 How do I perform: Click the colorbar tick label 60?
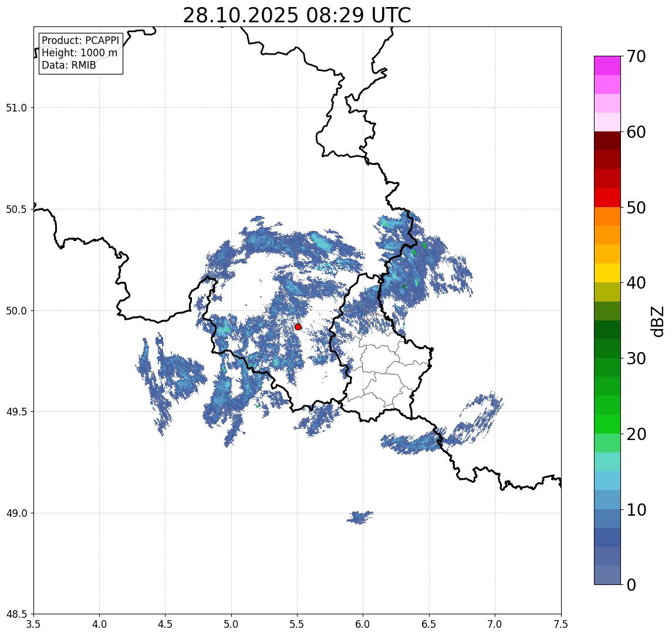tap(636, 133)
